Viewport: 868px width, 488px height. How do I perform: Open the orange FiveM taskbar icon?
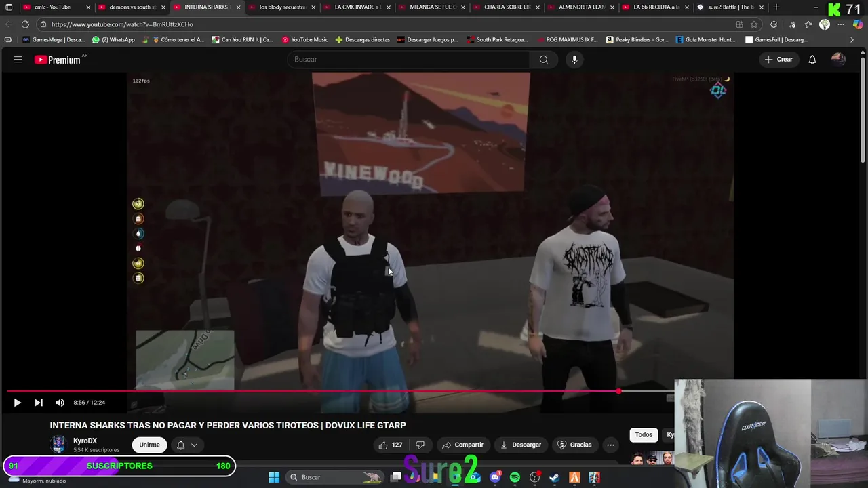coord(574,477)
